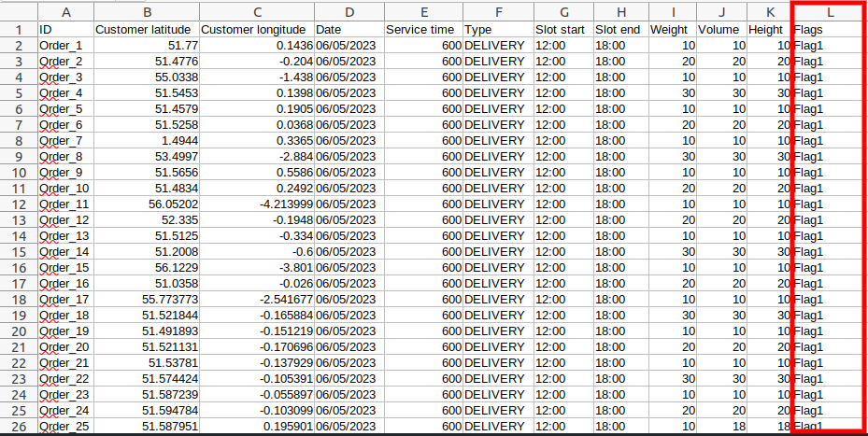This screenshot has height=436, width=868.
Task: Click the 'Slot start' header cell
Action: tap(562, 30)
